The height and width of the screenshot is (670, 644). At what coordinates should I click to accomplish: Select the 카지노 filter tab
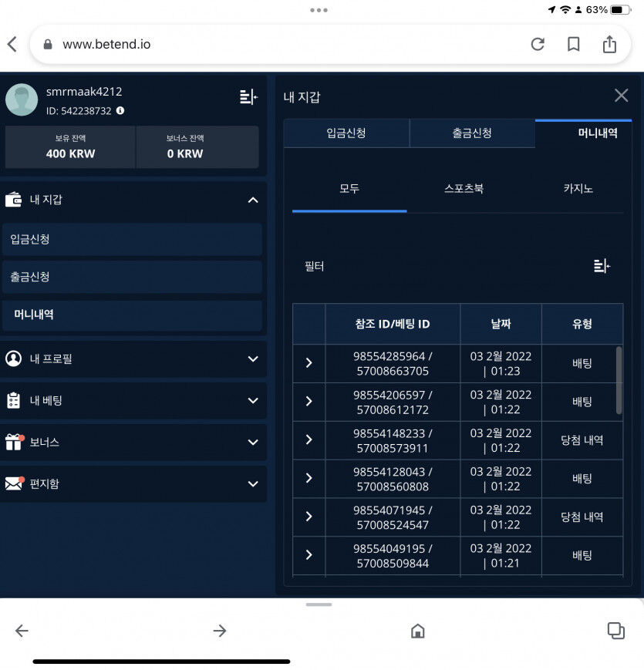(x=578, y=188)
